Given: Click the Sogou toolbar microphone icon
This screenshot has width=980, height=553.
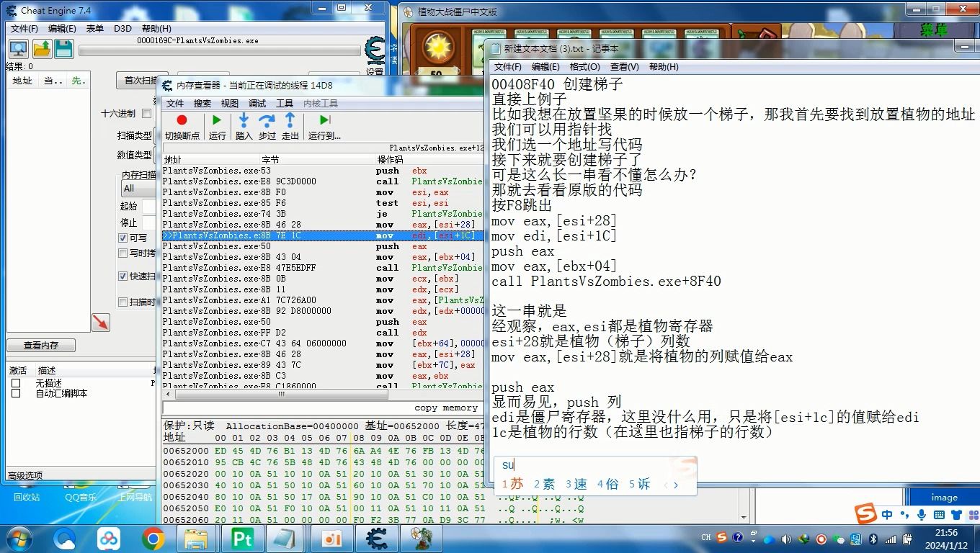Looking at the screenshot, I should pos(922,514).
